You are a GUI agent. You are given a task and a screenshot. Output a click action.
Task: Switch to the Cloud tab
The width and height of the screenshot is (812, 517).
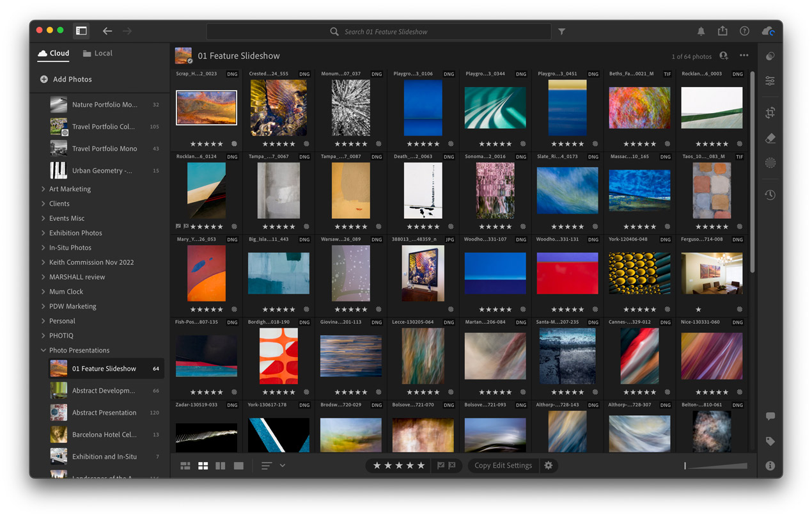[54, 54]
